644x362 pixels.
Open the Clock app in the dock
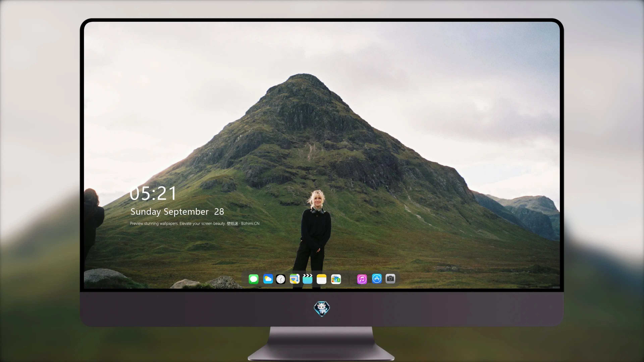[281, 279]
